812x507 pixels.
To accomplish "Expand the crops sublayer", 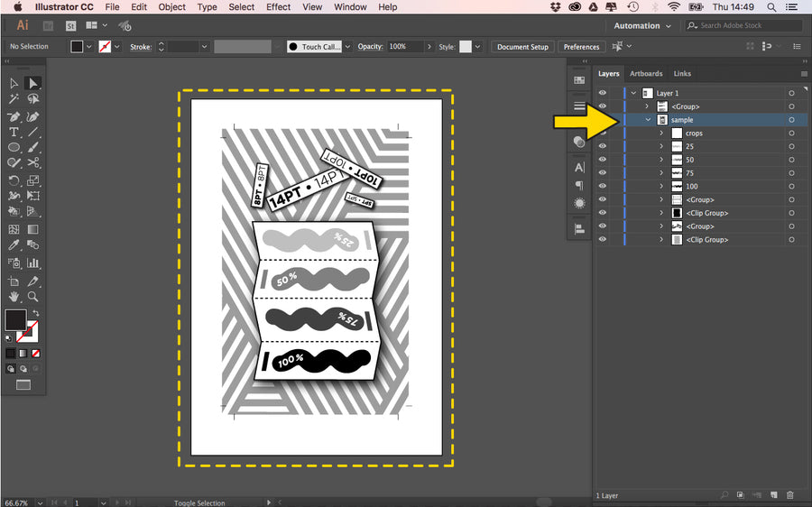I will pyautogui.click(x=661, y=134).
